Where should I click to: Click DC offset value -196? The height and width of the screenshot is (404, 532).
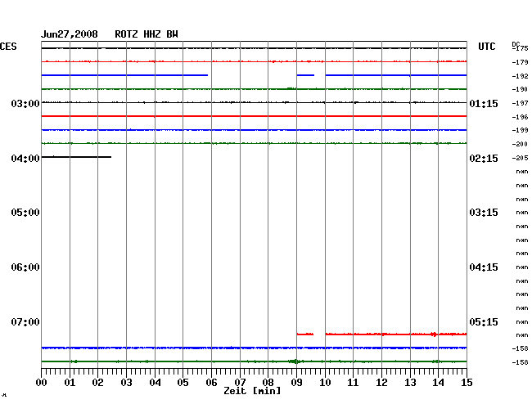520,117
